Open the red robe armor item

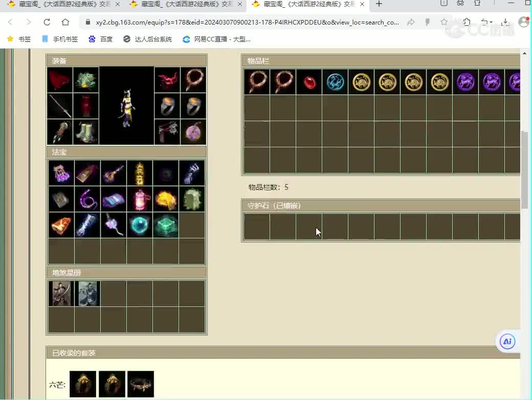coord(86,106)
